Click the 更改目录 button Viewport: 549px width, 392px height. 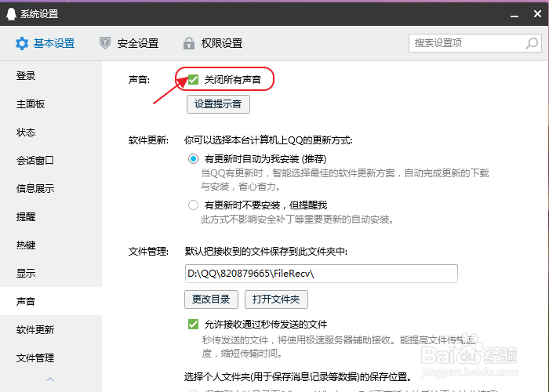(x=211, y=299)
